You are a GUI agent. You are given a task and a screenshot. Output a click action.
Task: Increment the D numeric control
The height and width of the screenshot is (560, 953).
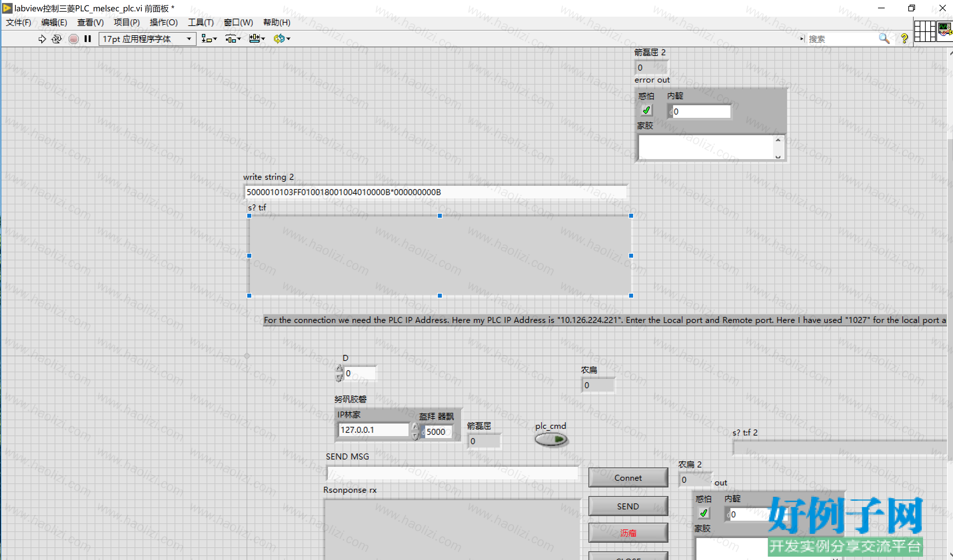click(x=339, y=369)
